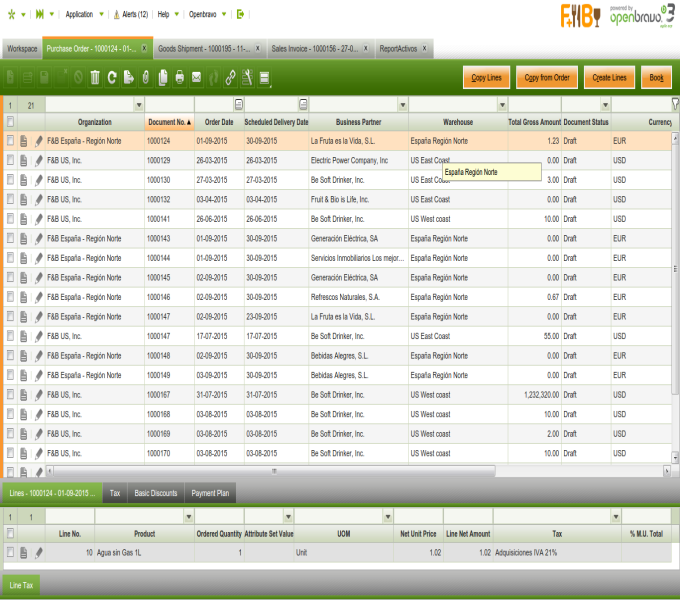Edit order 1000124 row with pencil icon
The width and height of the screenshot is (680, 600).
(39, 141)
